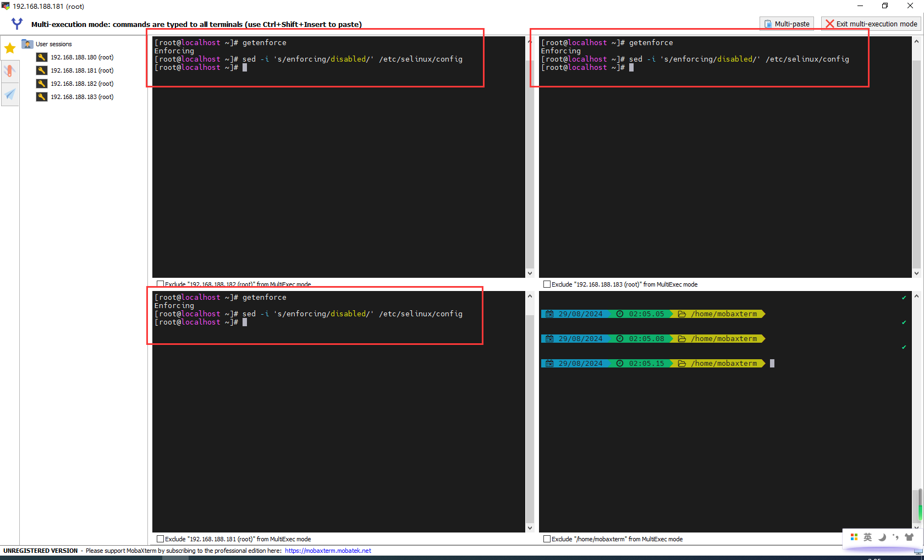Click the Multi-paste clipboard icon
Screen dimensions: 924x560
768,24
